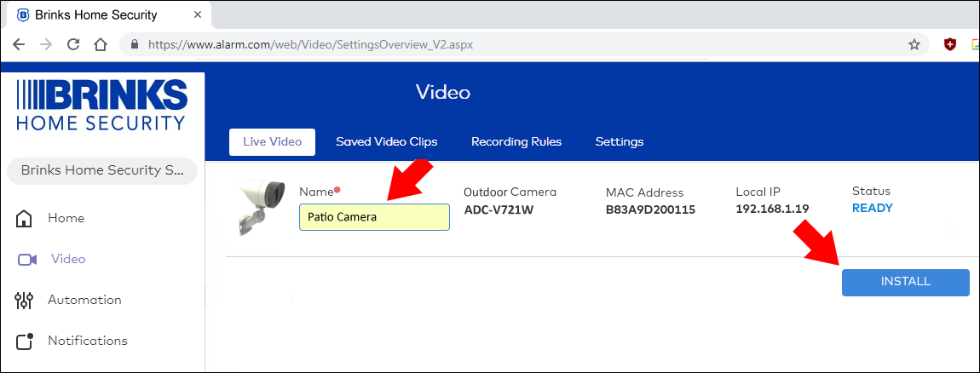Click the Outdoor Camera label
980x373 pixels.
(510, 192)
